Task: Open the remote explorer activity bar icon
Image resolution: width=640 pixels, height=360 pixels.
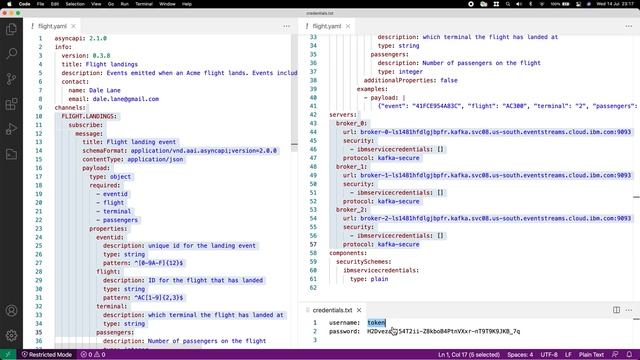Action: tap(11, 154)
